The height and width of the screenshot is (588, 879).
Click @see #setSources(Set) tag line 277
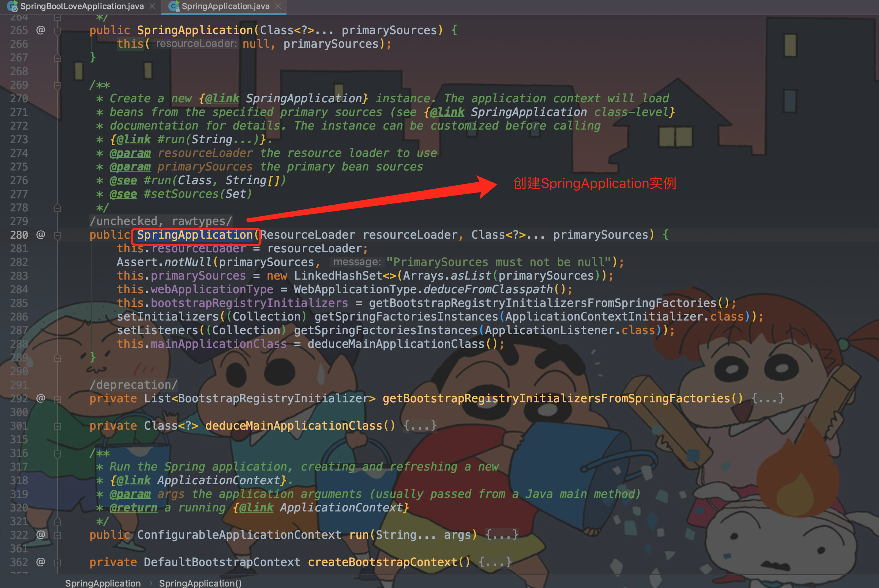(123, 194)
